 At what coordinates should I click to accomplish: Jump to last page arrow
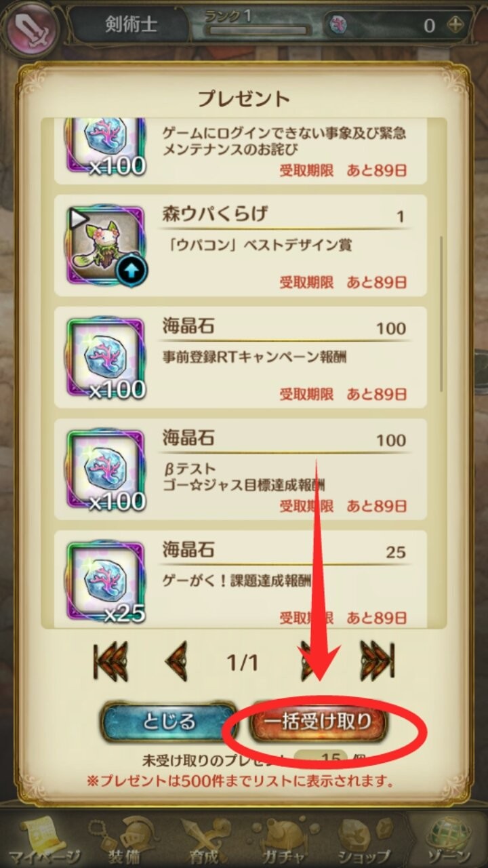pos(377,660)
